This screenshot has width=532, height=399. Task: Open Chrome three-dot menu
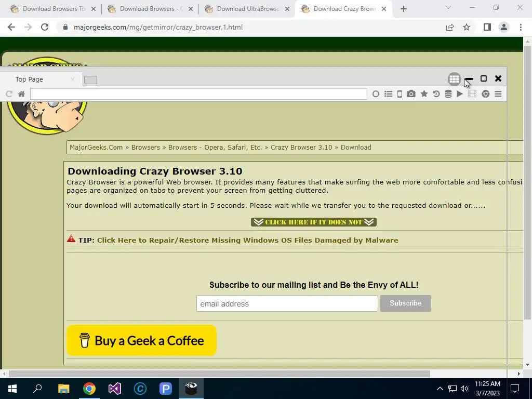pos(521,27)
